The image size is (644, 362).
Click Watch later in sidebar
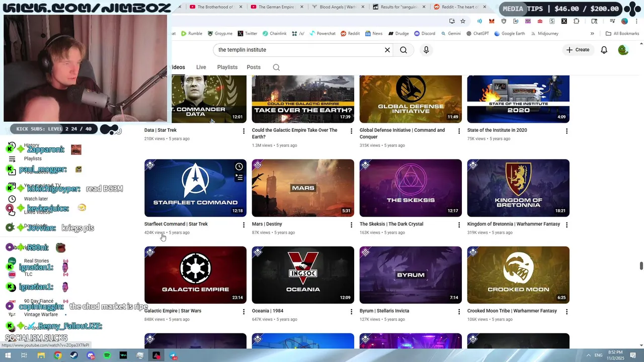coord(36,199)
